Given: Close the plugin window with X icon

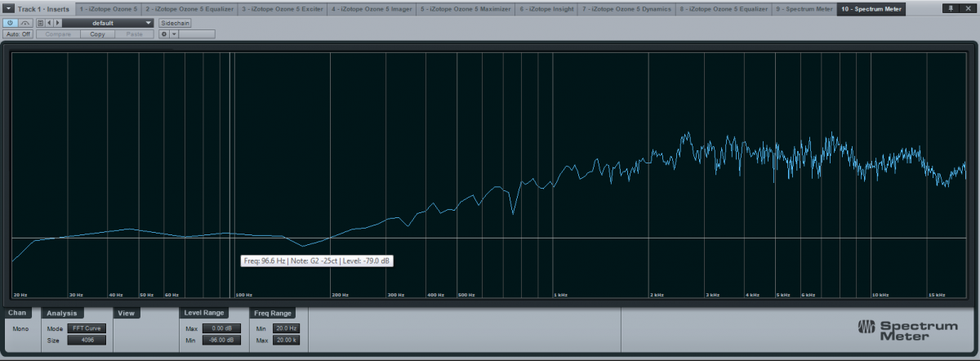Looking at the screenshot, I should coord(968,8).
